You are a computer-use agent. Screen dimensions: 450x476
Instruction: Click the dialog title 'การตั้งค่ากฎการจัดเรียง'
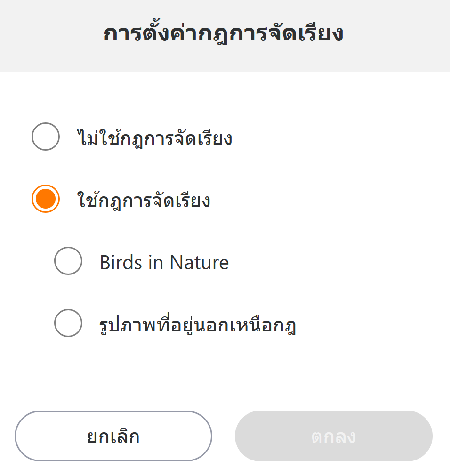(223, 35)
